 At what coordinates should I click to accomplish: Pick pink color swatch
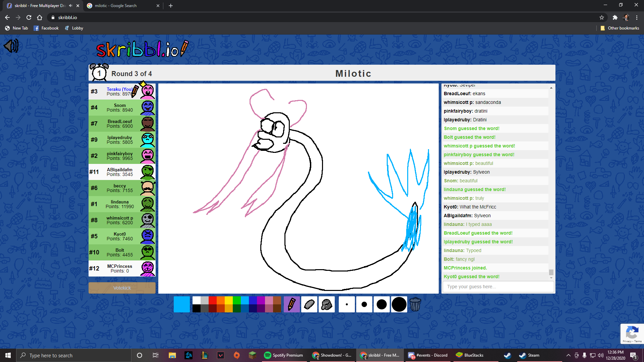click(x=269, y=300)
